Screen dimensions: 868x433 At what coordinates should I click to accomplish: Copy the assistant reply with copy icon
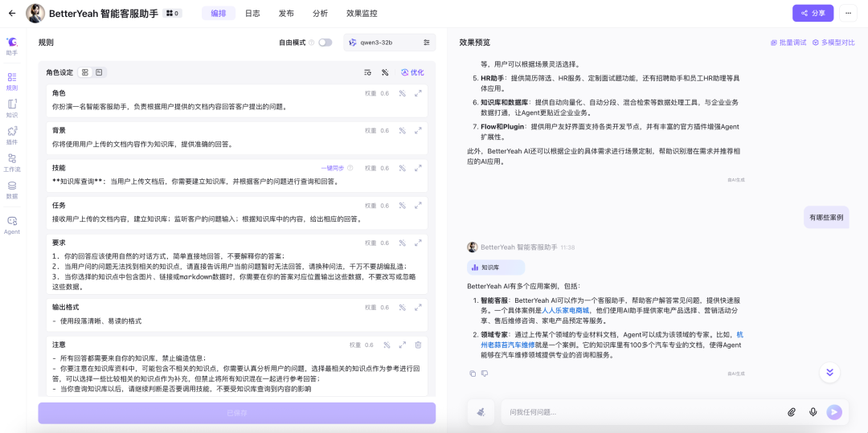(x=473, y=374)
